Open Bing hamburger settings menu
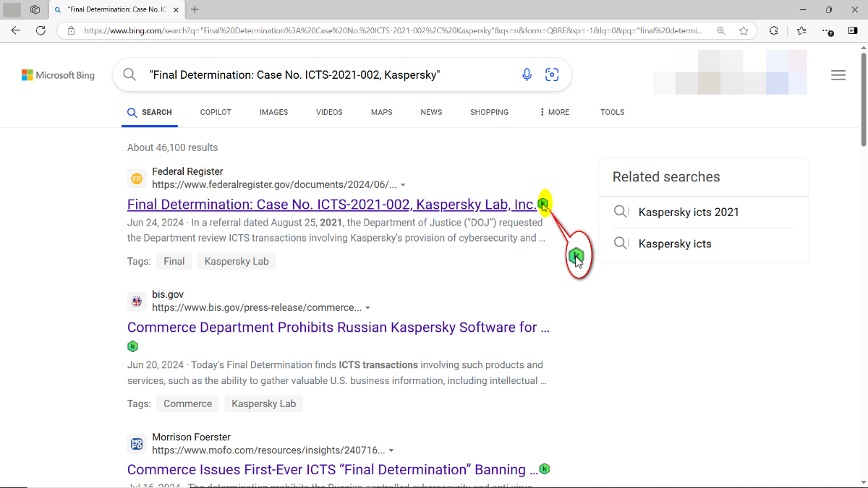Screen dimensions: 868x488 pyautogui.click(x=838, y=75)
